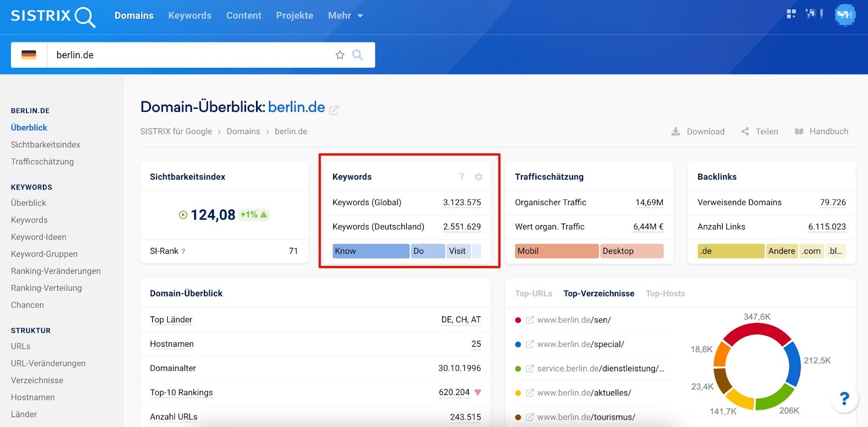Follow the SISTRIX für Google breadcrumb

coord(176,131)
